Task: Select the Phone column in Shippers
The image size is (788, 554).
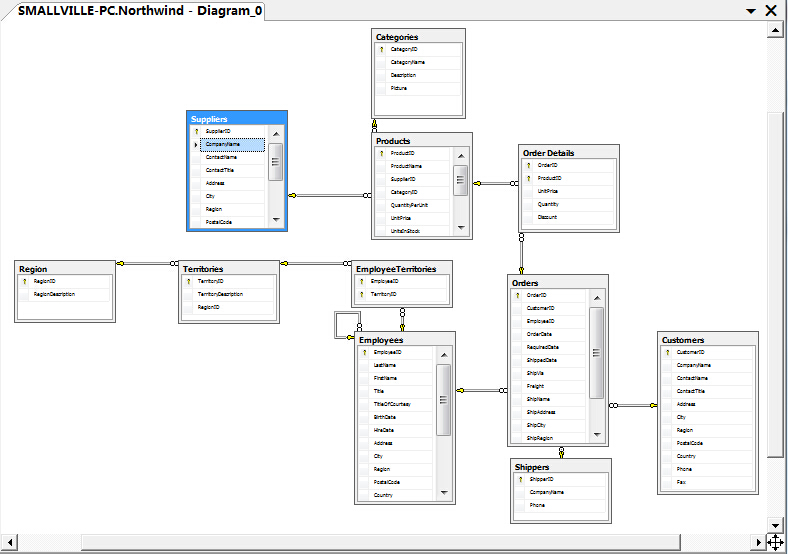Action: click(x=560, y=506)
